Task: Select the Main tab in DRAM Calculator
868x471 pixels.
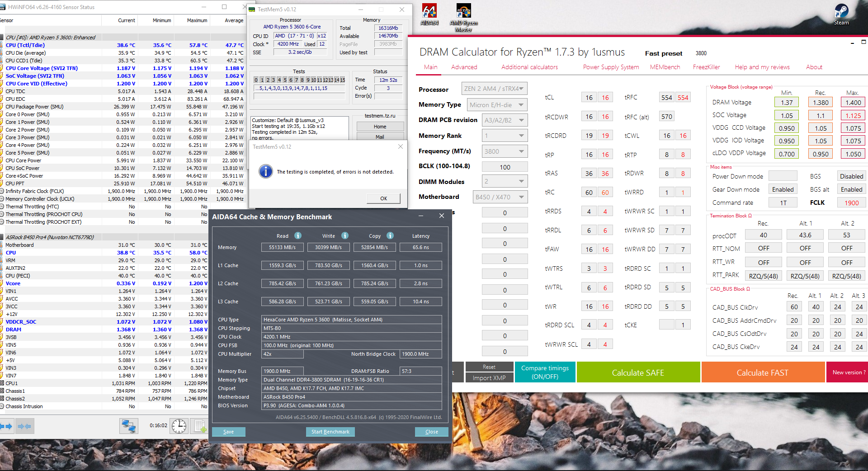Action: click(430, 67)
